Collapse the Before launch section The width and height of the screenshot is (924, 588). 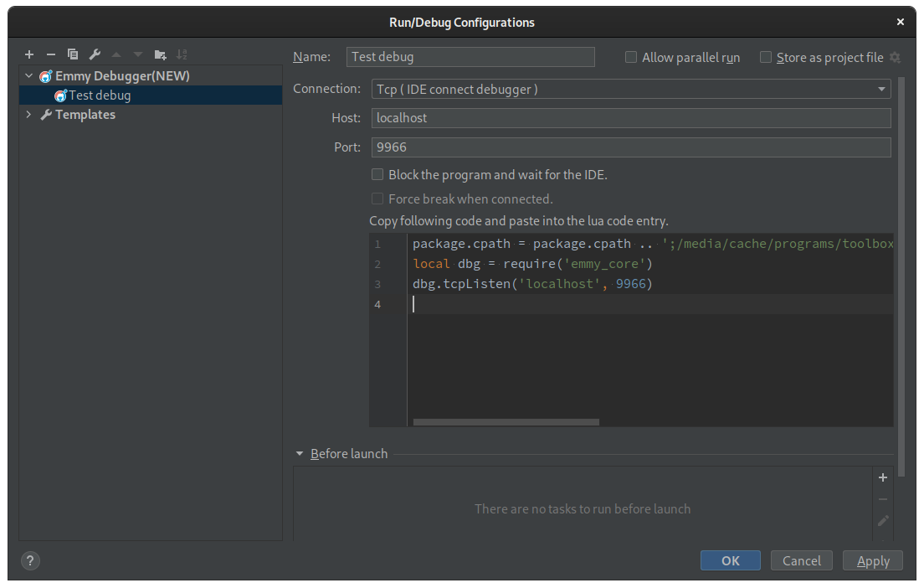coord(299,454)
